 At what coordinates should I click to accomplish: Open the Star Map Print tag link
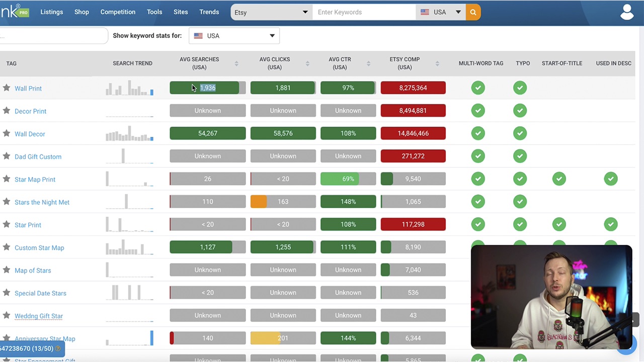(35, 179)
